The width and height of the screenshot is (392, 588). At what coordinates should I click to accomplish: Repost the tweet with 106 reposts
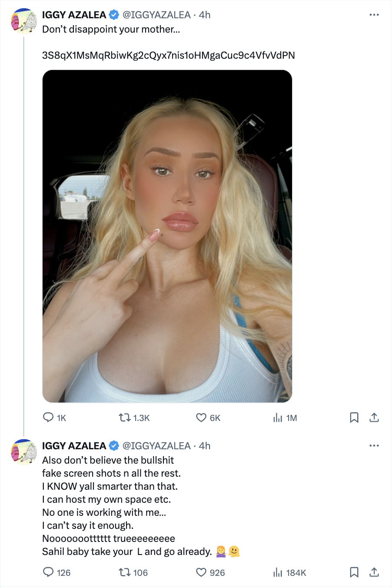(x=125, y=572)
